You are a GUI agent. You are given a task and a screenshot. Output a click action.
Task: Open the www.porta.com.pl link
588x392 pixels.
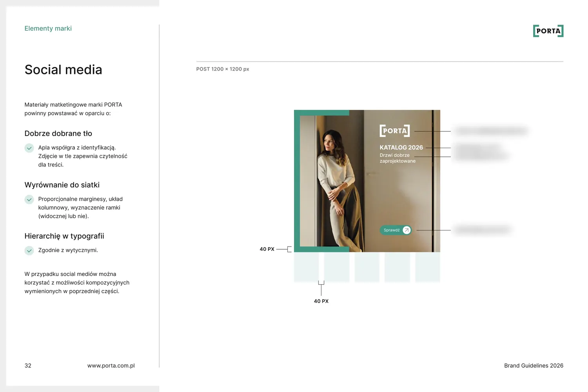click(111, 366)
